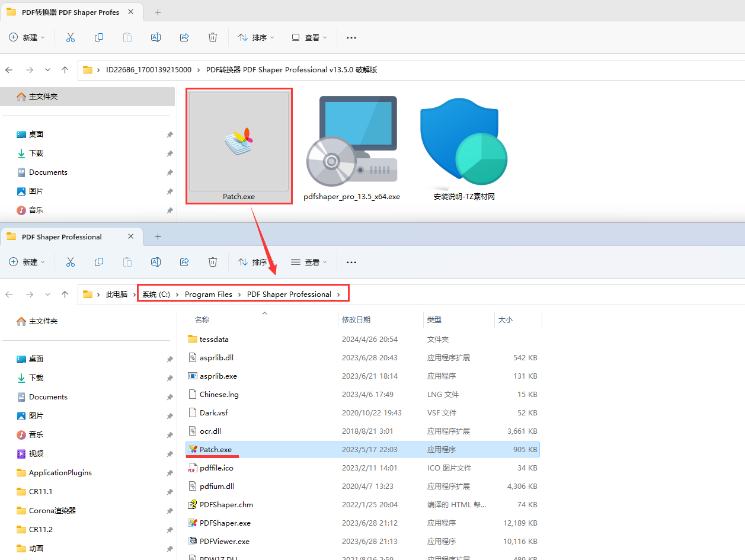Screen dimensions: 745x560
Task: Open 排序 dropdown in upper window
Action: (256, 37)
